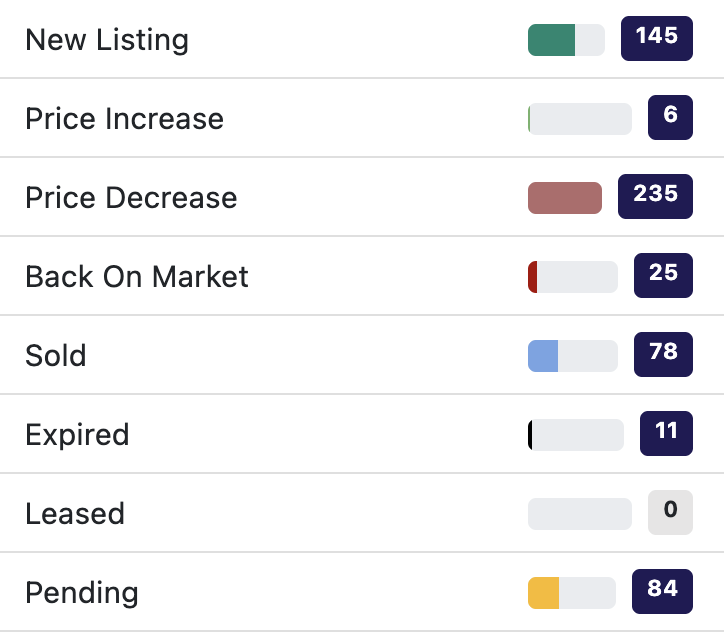Image resolution: width=724 pixels, height=638 pixels.
Task: Click the 235 Price Decrease badge
Action: point(655,197)
